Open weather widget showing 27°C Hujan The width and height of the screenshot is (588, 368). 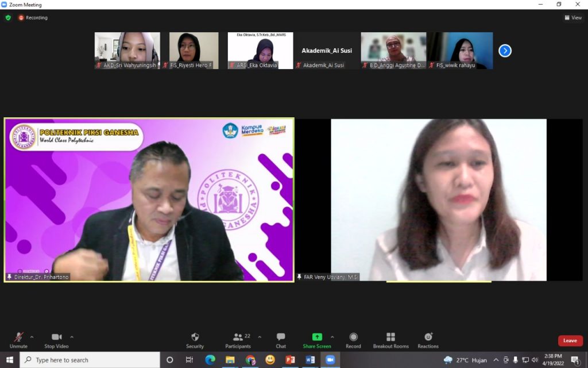465,360
